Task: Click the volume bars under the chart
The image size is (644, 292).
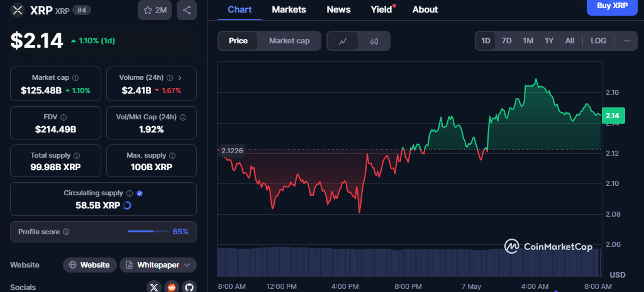Action: pos(409,262)
